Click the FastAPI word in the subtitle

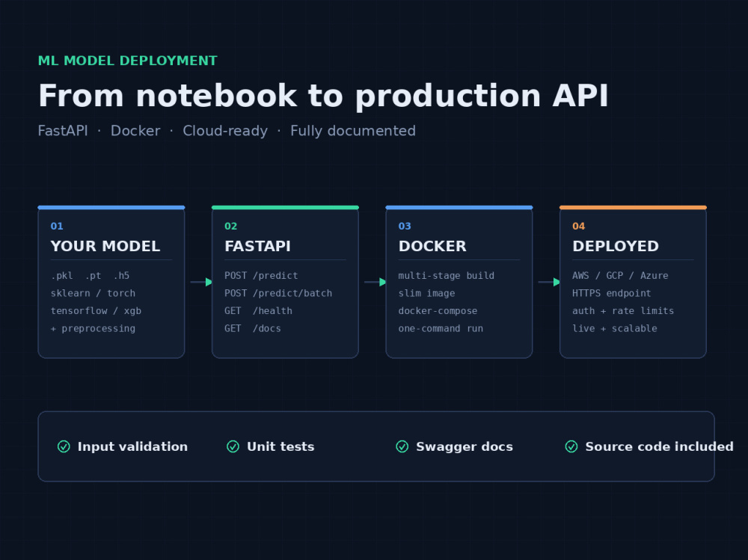coord(63,131)
